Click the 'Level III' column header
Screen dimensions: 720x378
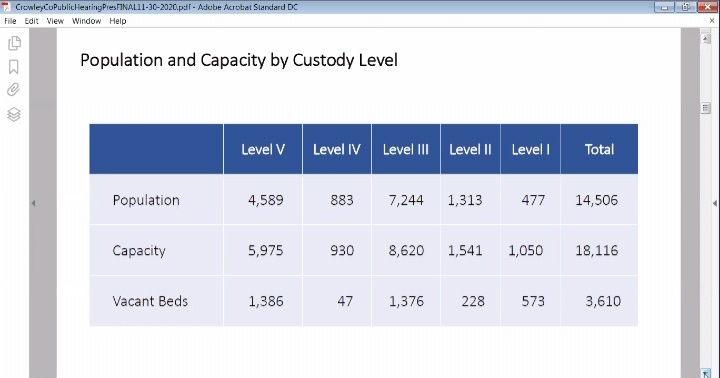point(405,149)
